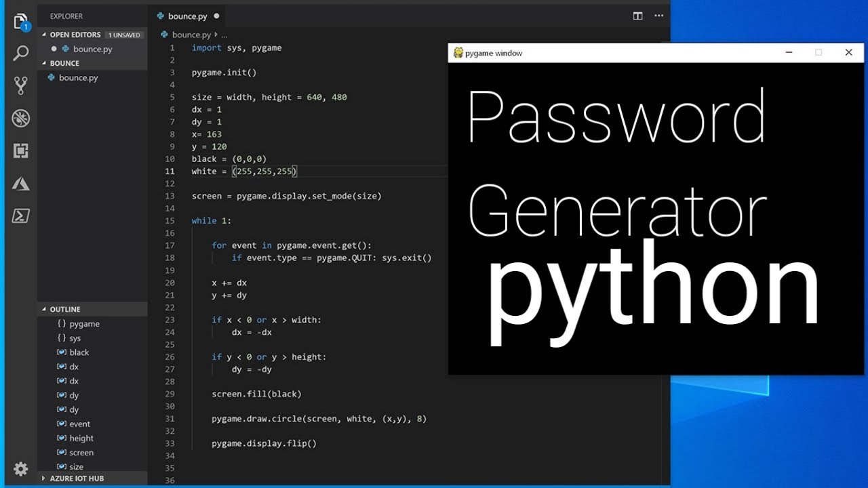Click line number 11 in the gutter
Viewport: 868px width, 488px height.
click(x=170, y=171)
